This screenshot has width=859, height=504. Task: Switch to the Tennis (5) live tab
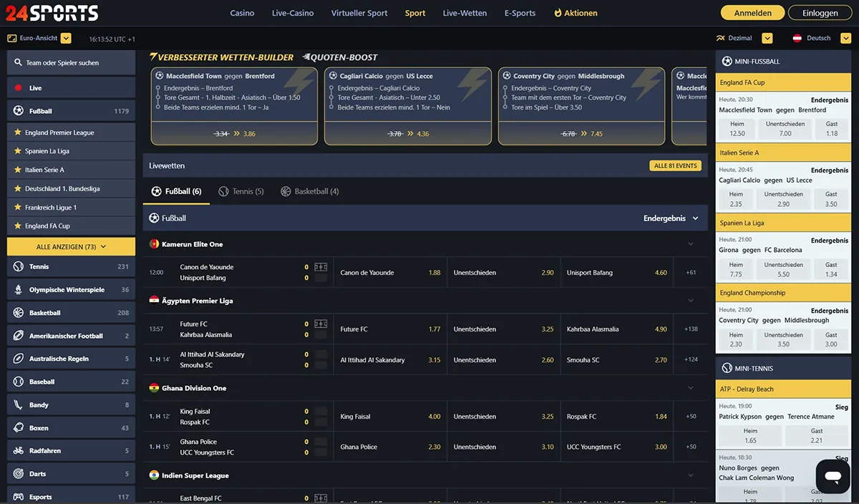click(x=241, y=191)
